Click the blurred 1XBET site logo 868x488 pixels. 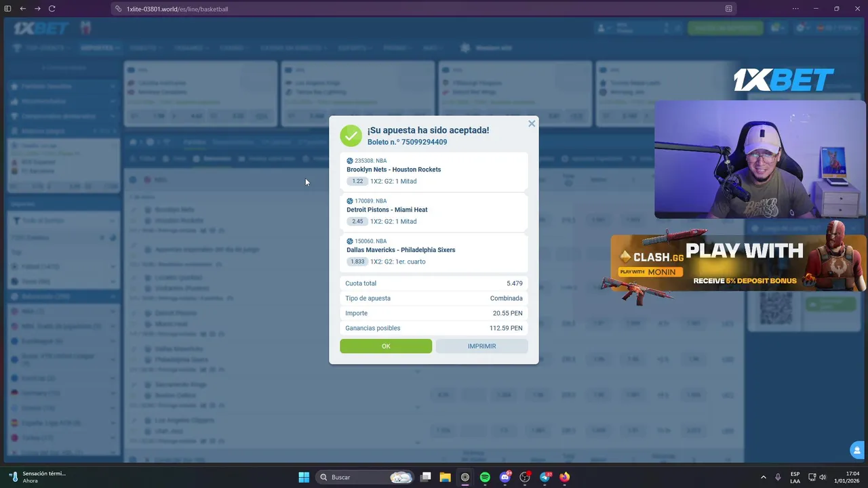(x=41, y=28)
